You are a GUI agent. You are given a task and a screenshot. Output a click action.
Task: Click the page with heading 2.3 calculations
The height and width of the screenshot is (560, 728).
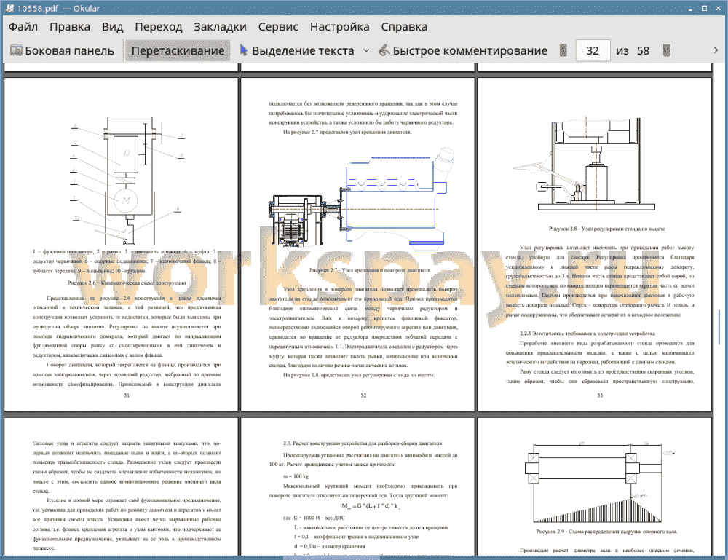coord(358,486)
